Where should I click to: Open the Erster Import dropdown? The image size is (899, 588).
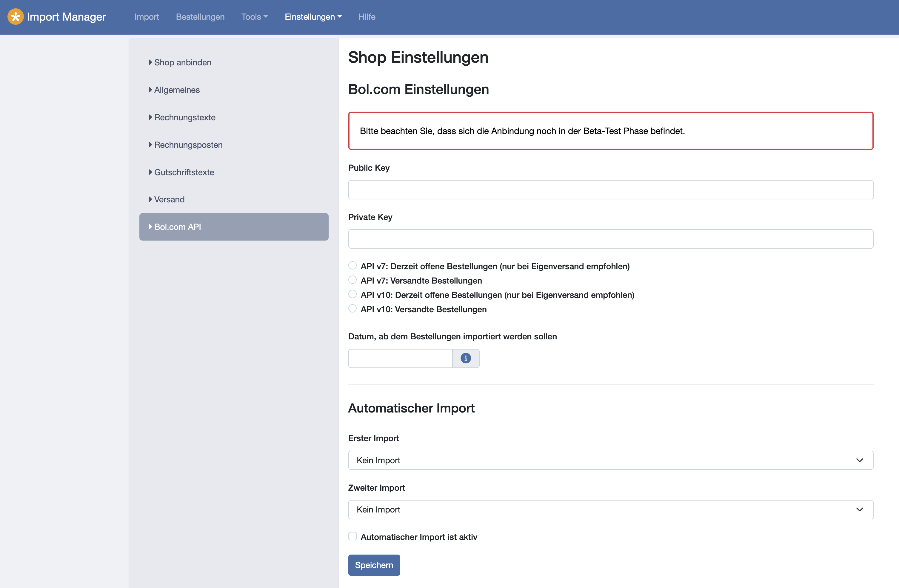(x=610, y=460)
